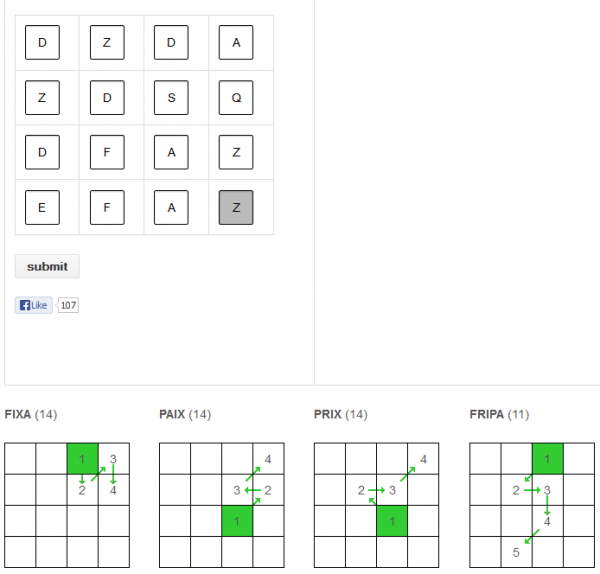Open the PRIX word solution diagram
Image resolution: width=600 pixels, height=574 pixels.
(x=376, y=505)
